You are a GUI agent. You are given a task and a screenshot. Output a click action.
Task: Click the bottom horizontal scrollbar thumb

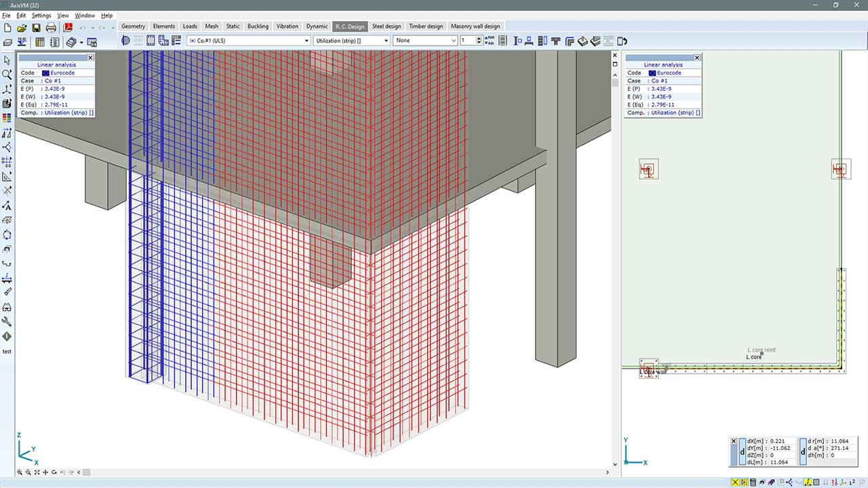[x=86, y=472]
